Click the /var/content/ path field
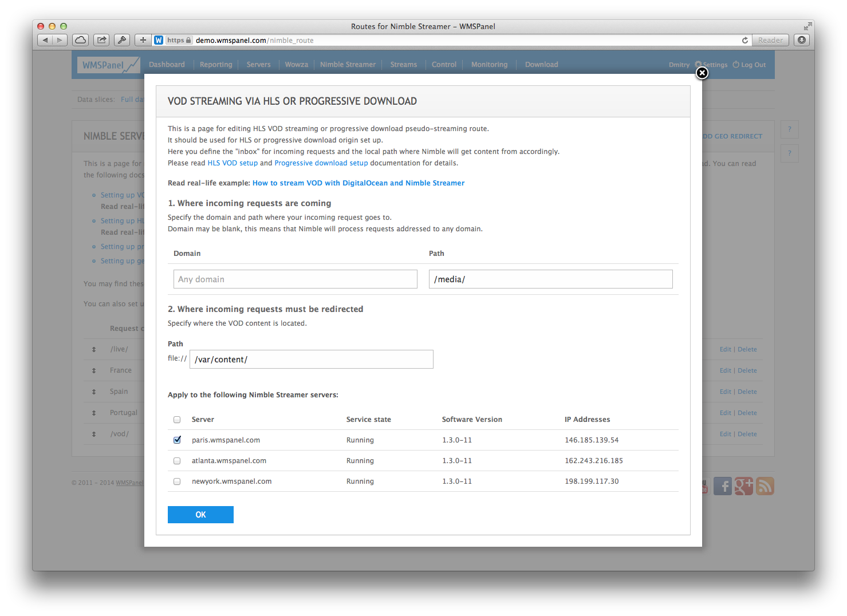 point(312,360)
